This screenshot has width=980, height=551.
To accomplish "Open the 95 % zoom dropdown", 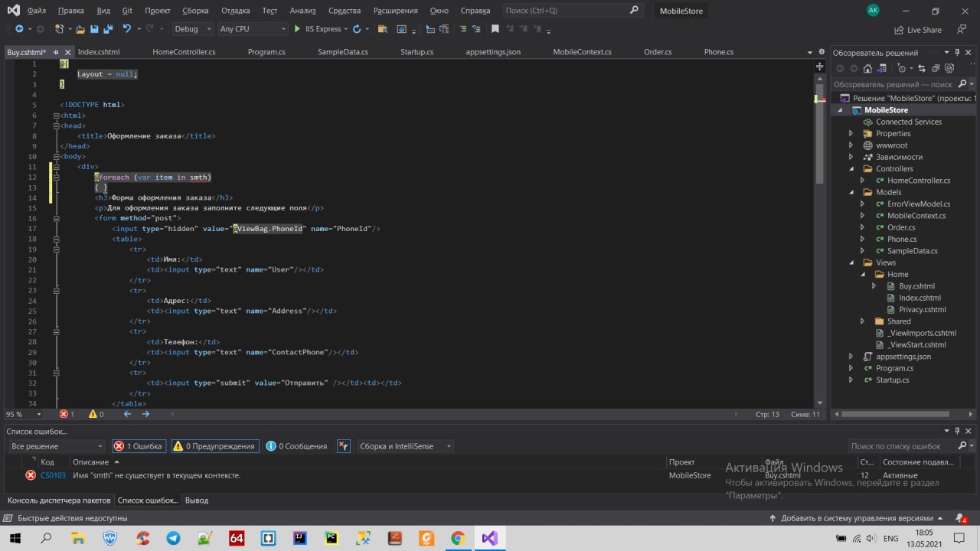I will [24, 414].
